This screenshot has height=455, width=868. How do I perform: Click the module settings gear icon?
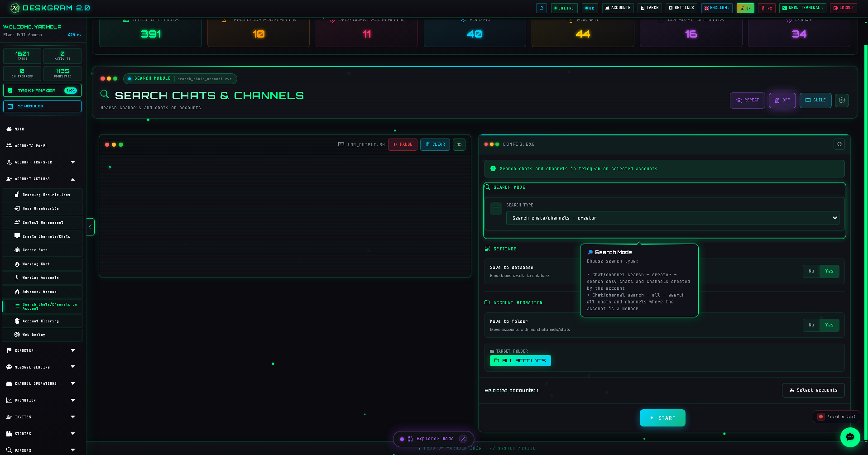click(842, 100)
